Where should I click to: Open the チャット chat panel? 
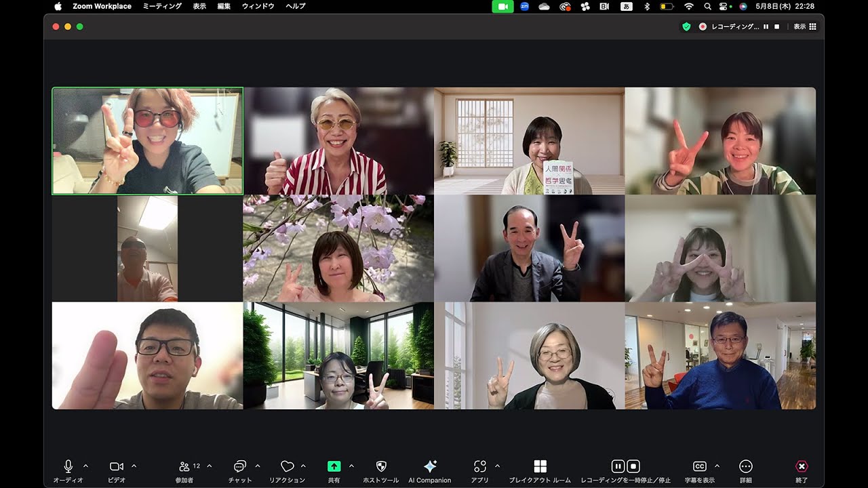click(239, 466)
